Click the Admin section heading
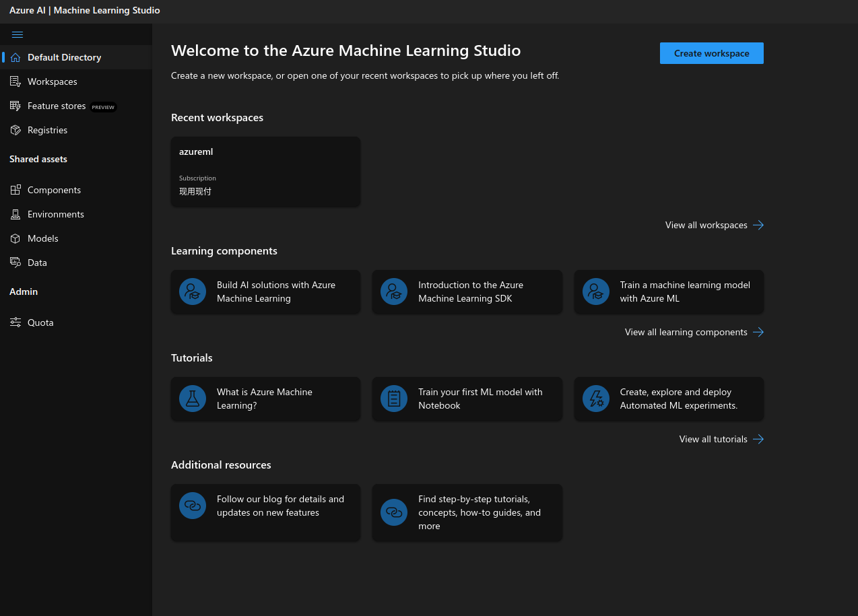The width and height of the screenshot is (858, 616). click(x=24, y=292)
